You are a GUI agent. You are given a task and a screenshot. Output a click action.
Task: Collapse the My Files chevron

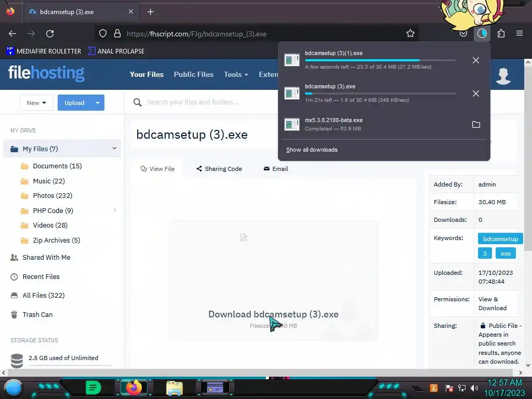[114, 148]
